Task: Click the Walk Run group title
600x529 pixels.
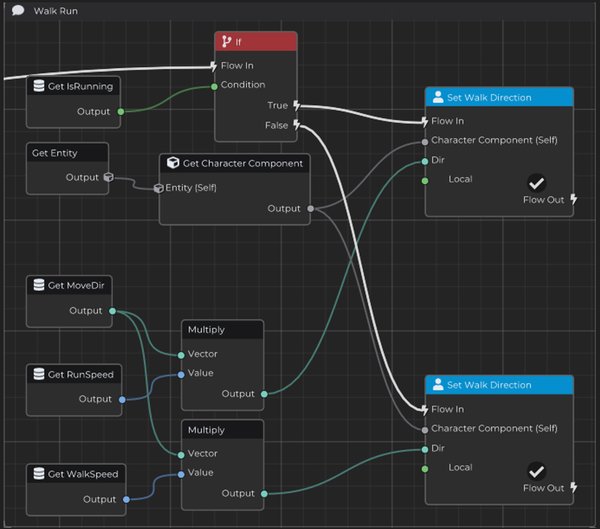Action: tap(55, 11)
